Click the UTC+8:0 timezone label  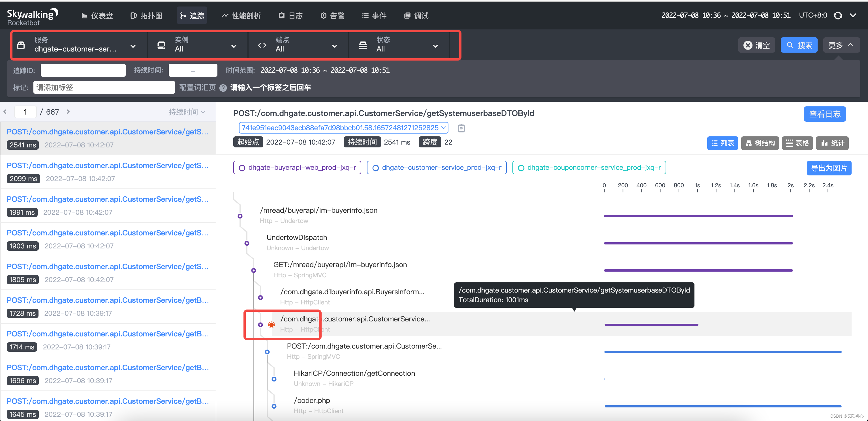click(813, 16)
